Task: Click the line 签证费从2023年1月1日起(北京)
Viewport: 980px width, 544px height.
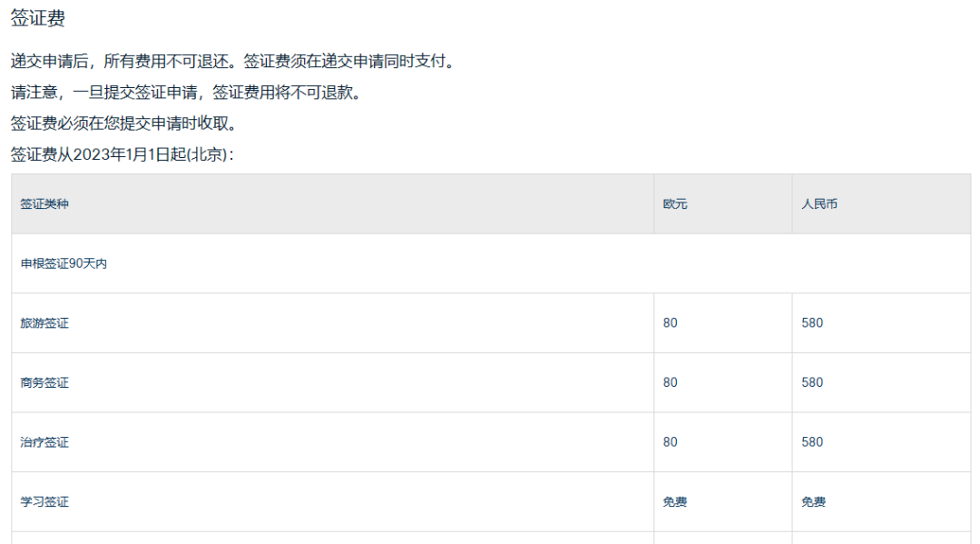Action: (122, 154)
